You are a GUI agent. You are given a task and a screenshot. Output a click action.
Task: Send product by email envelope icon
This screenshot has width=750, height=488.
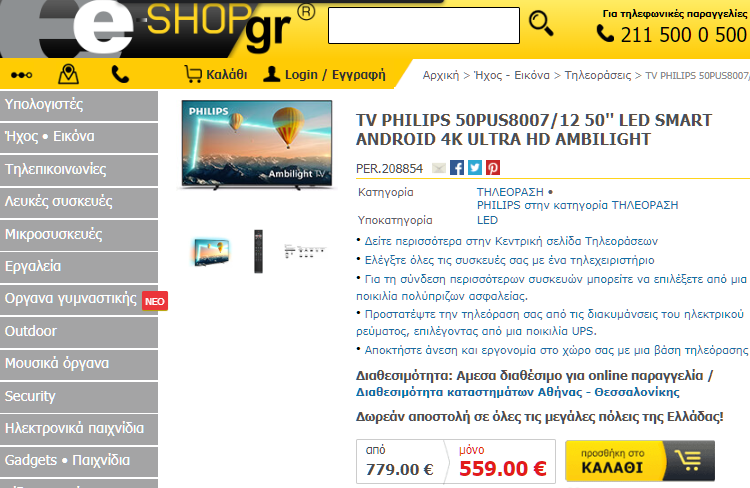(439, 168)
